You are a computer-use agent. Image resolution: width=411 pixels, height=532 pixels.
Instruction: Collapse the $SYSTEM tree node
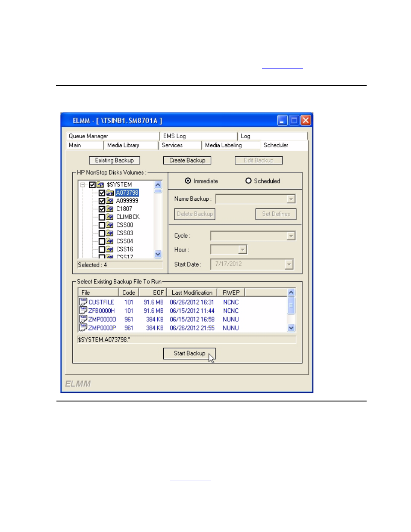click(x=83, y=185)
